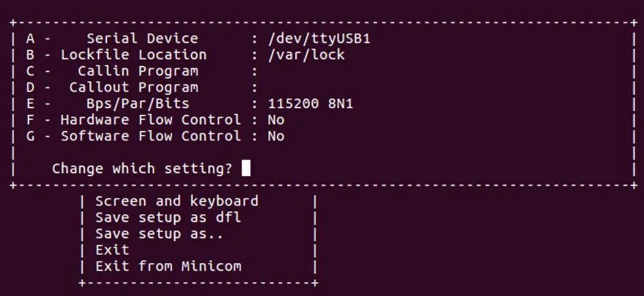Select the plain Exit menu entry
Screen dimensions: 644x296
click(x=112, y=250)
